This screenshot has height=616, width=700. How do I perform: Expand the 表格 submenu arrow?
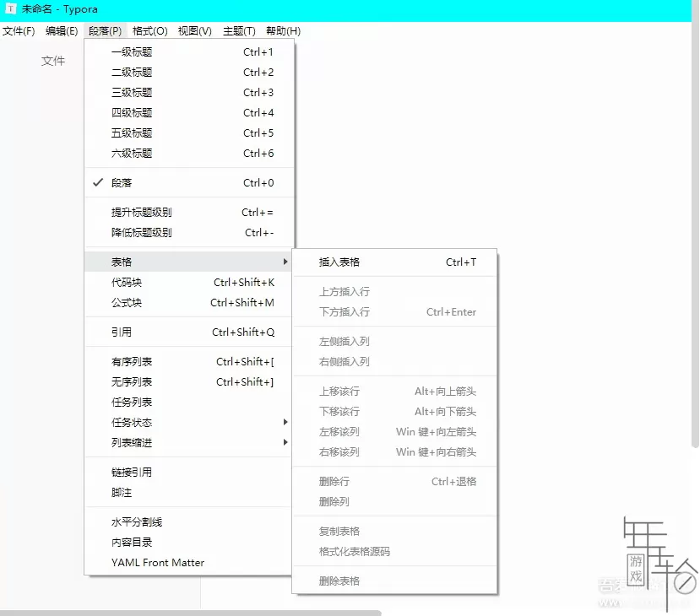point(285,262)
